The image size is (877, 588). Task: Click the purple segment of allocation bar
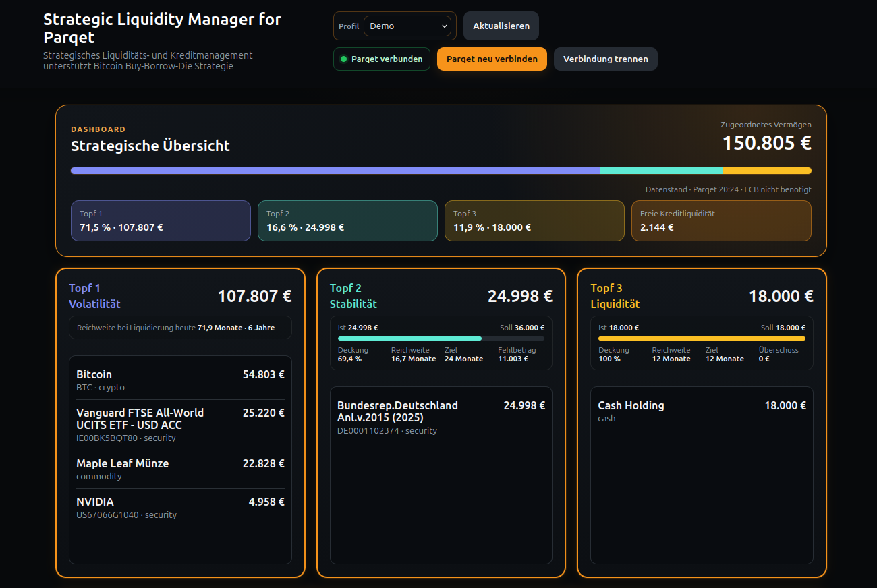(x=335, y=171)
